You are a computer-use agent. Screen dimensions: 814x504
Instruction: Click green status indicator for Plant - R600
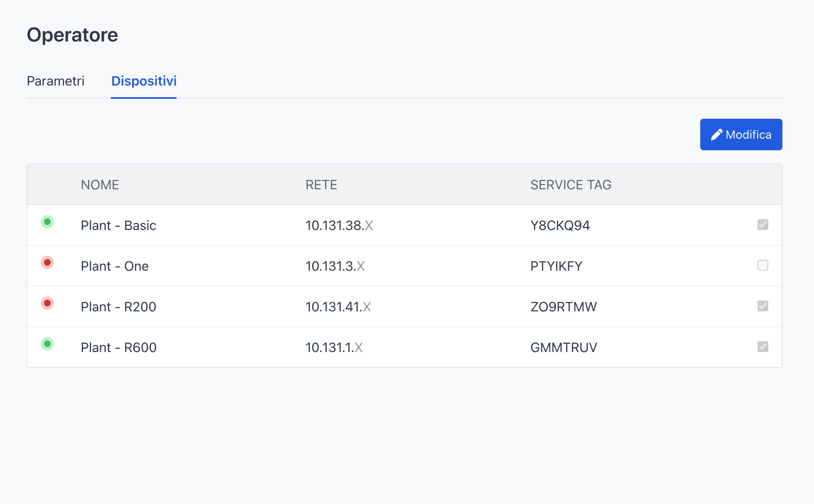(x=47, y=344)
